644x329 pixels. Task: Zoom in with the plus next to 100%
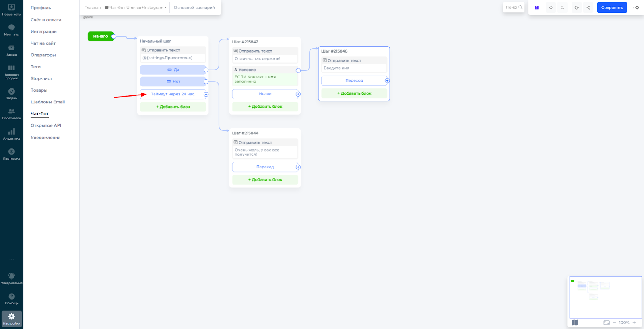point(634,323)
